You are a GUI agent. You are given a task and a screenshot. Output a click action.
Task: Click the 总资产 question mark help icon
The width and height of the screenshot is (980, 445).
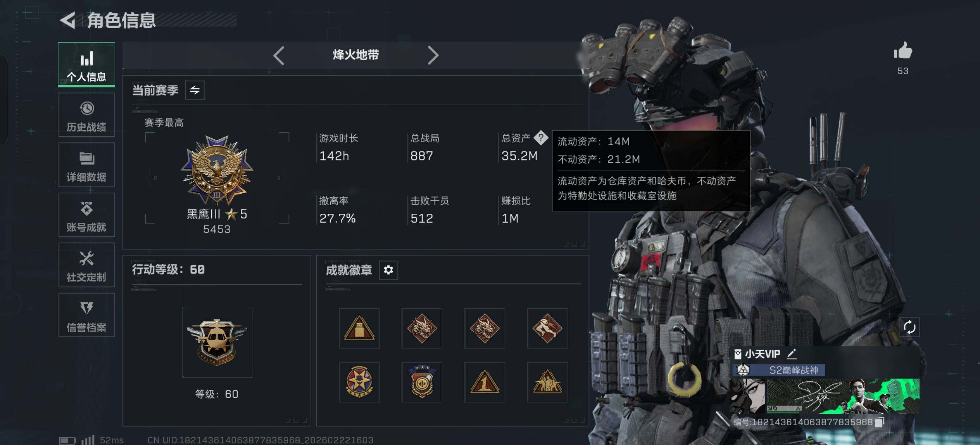pos(541,138)
